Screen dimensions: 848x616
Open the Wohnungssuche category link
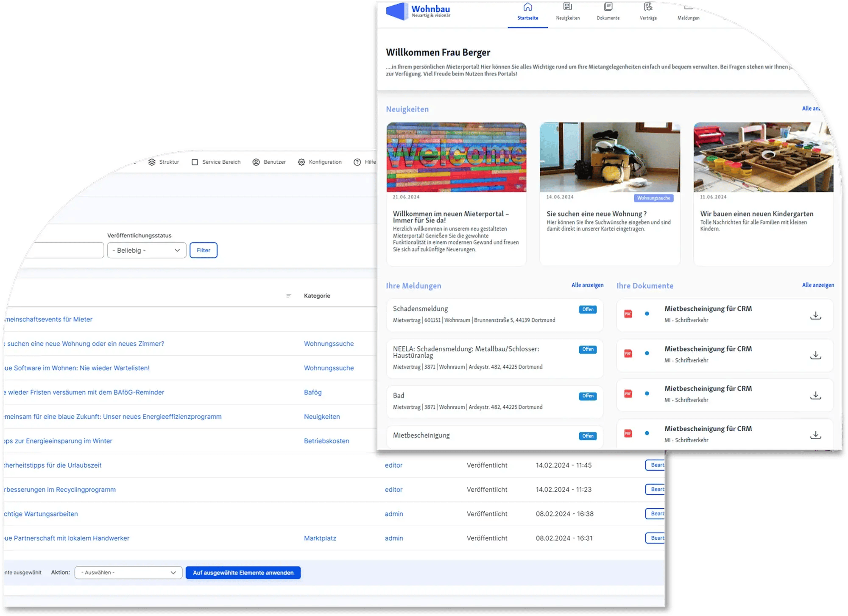tap(329, 343)
